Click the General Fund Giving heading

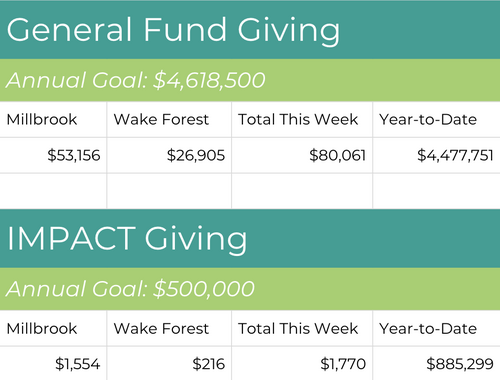pyautogui.click(x=173, y=31)
